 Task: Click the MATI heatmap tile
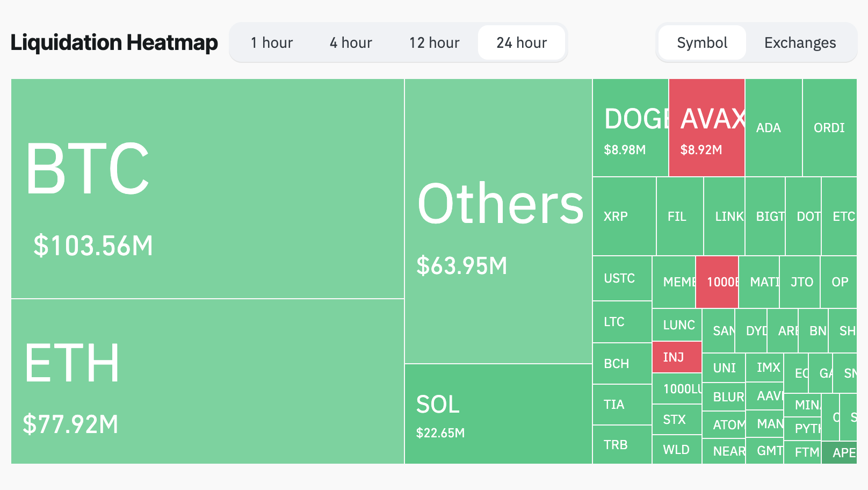coord(759,282)
